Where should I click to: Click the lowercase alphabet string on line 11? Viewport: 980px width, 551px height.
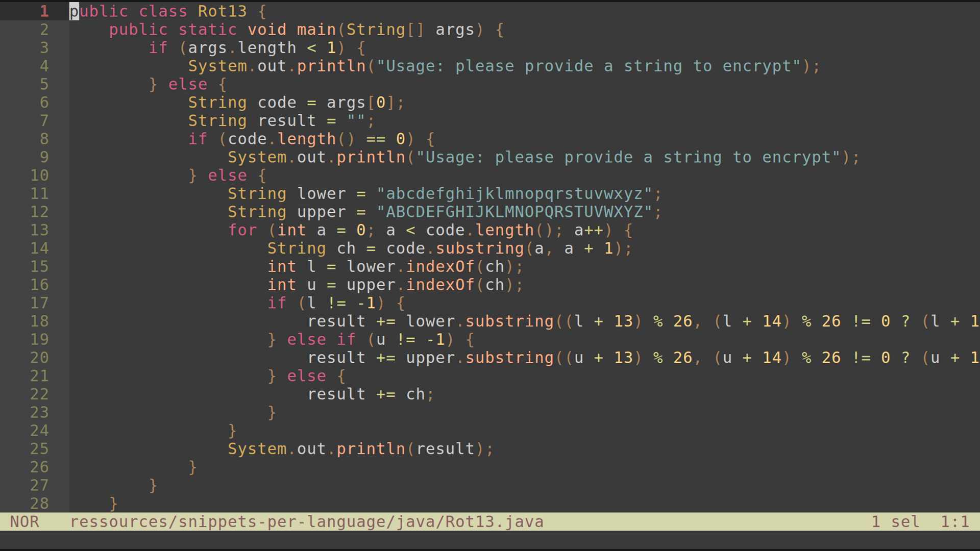pos(518,193)
